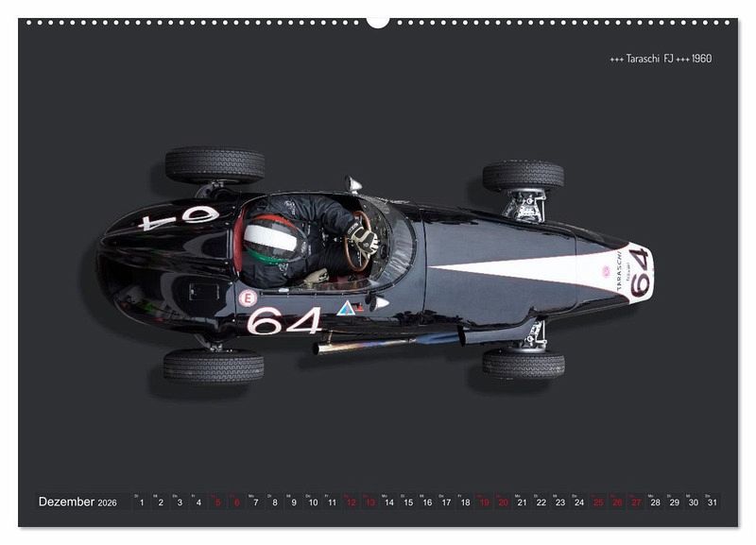Click the red circled E badge on car

(x=248, y=298)
